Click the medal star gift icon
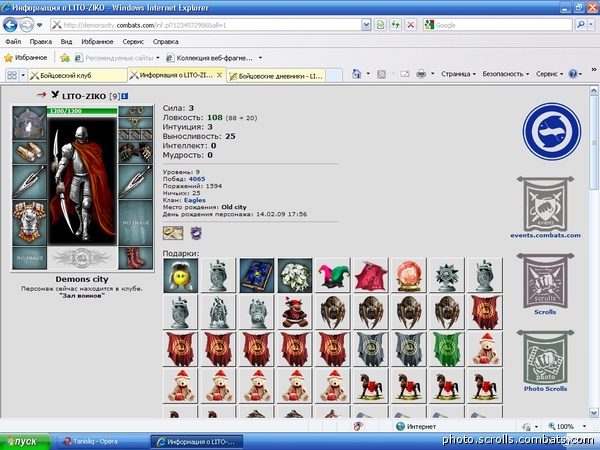 [x=447, y=276]
